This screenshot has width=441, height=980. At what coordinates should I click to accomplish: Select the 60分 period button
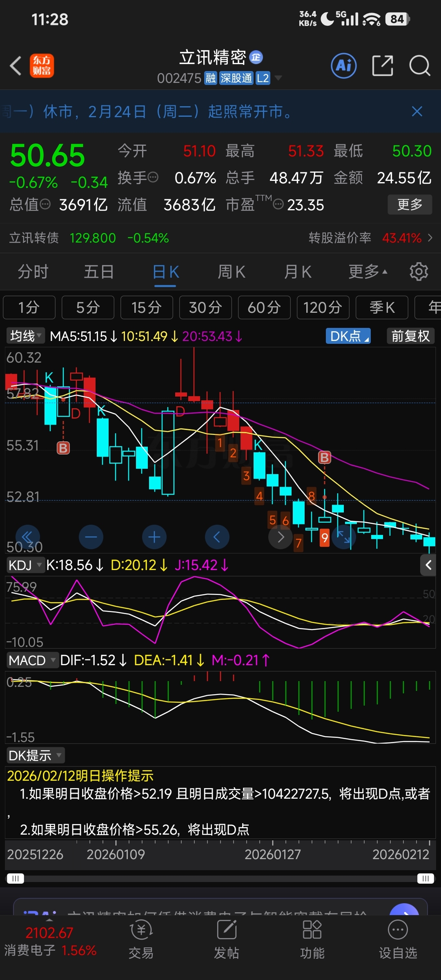point(264,307)
